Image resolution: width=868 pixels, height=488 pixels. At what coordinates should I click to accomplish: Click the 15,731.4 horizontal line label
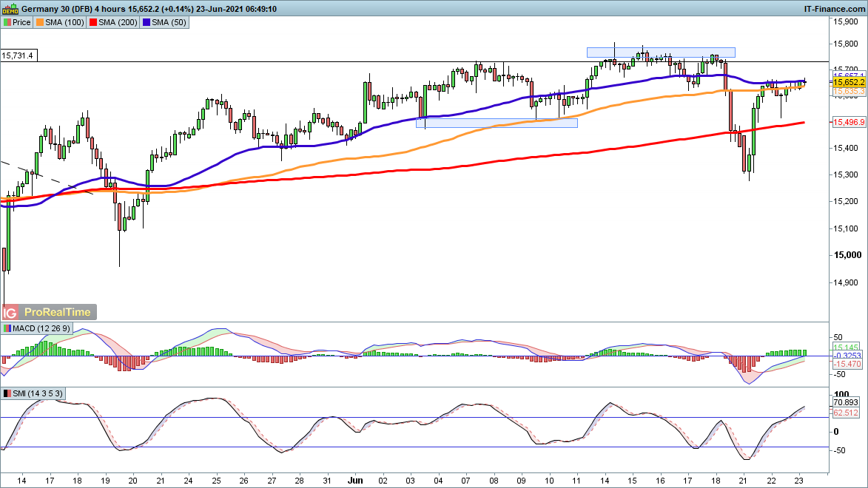(x=18, y=55)
